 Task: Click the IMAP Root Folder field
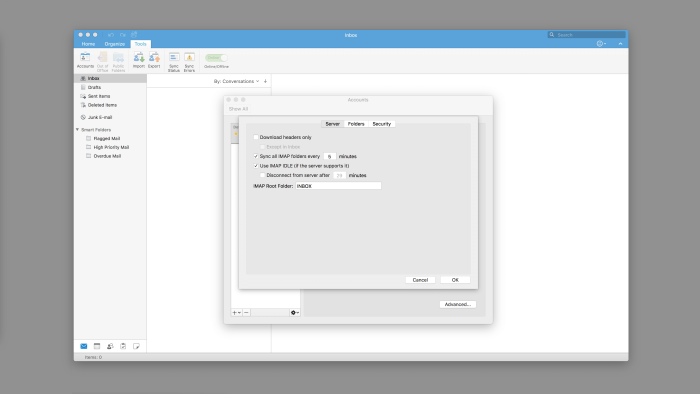coord(338,186)
